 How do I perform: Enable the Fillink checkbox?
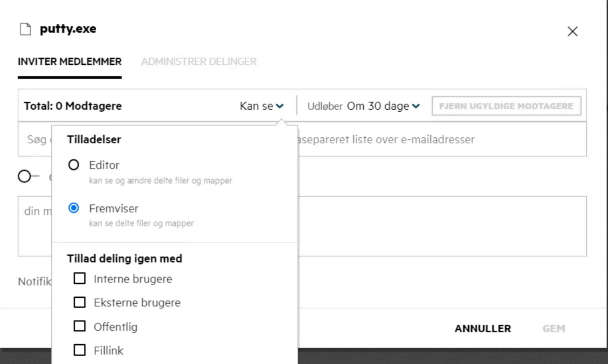(x=80, y=350)
